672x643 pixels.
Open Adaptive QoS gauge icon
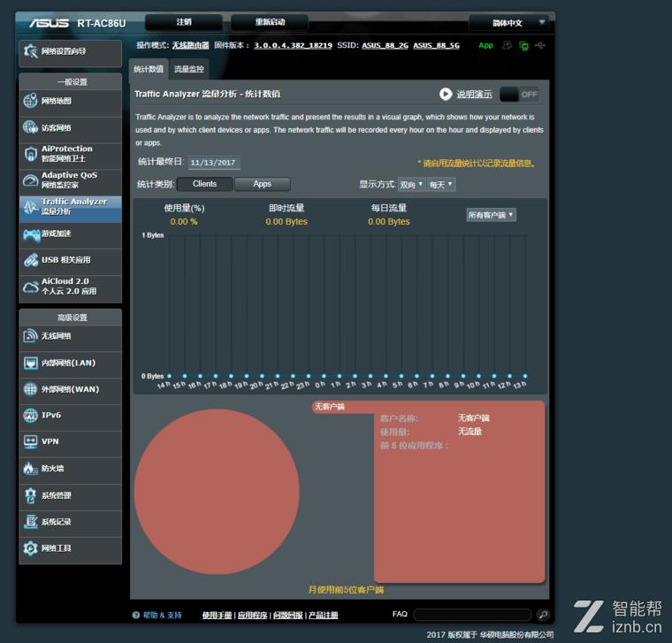click(x=30, y=180)
